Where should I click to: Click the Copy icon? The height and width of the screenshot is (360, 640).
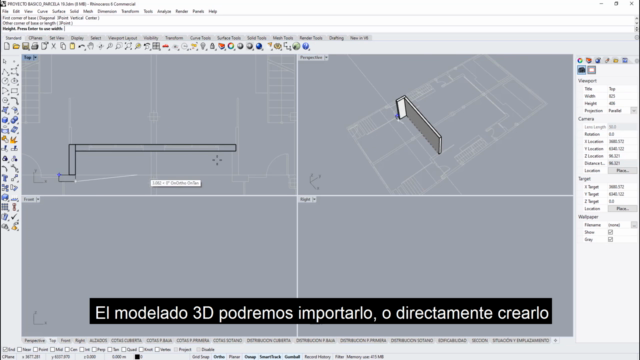(x=63, y=47)
